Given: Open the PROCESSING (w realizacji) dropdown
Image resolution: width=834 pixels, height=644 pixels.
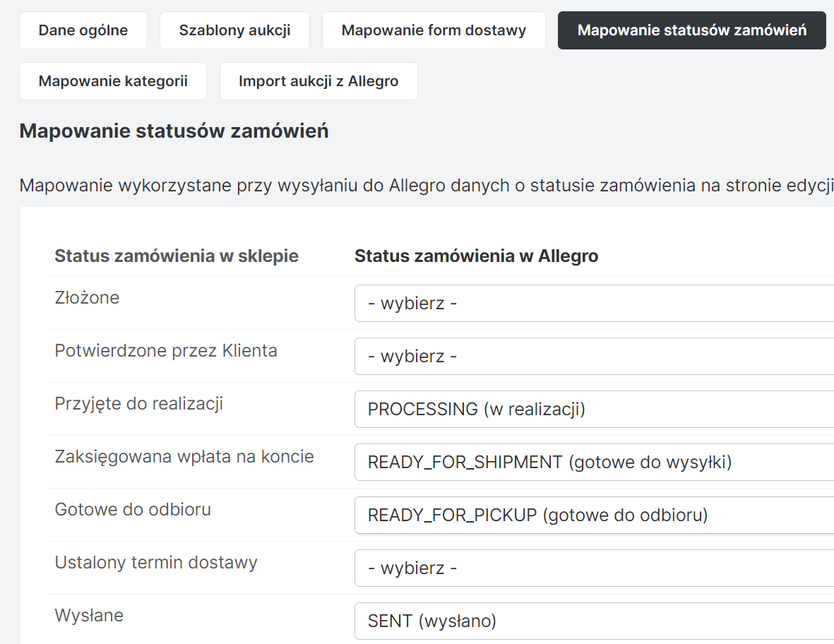Looking at the screenshot, I should (593, 410).
